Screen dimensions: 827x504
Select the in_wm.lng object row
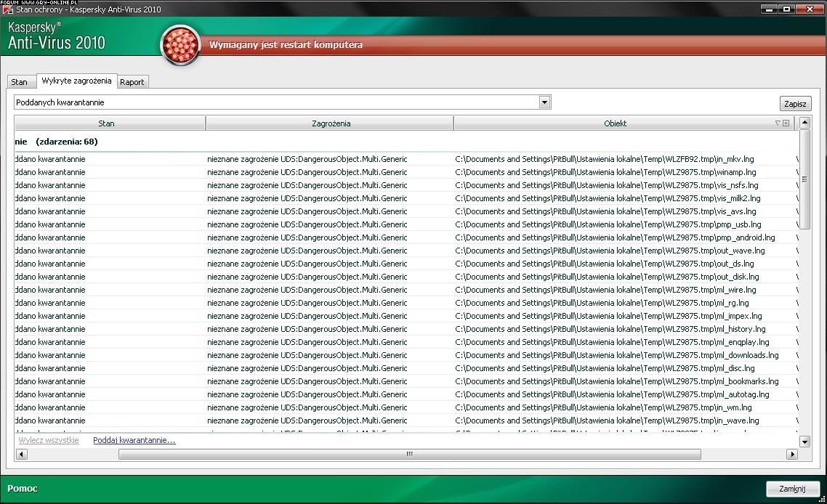point(406,407)
